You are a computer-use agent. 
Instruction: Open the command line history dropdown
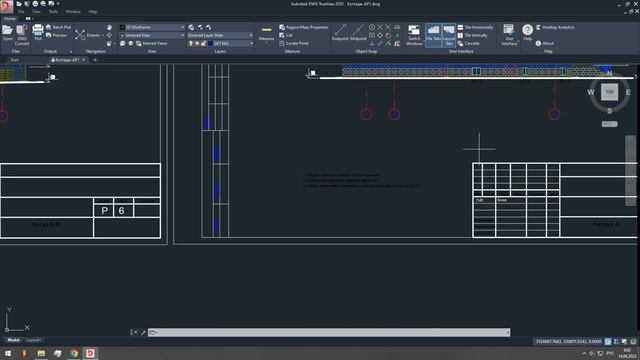pos(507,333)
